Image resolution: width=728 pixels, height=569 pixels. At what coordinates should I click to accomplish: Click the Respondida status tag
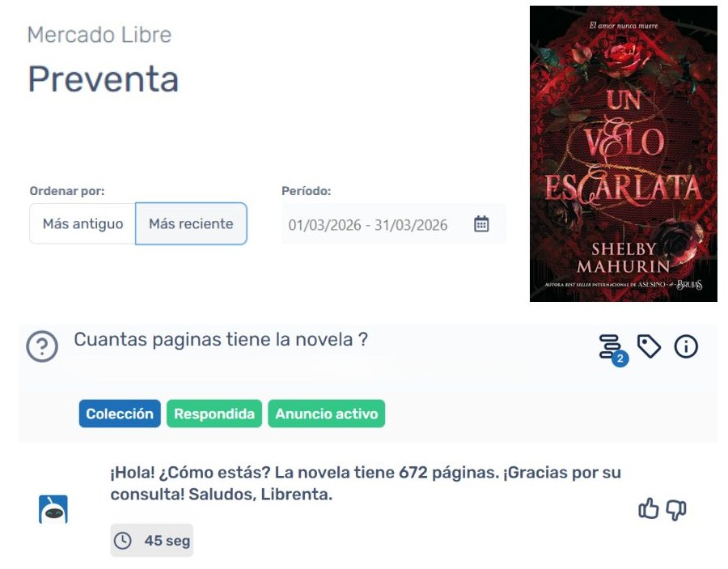pyautogui.click(x=214, y=414)
